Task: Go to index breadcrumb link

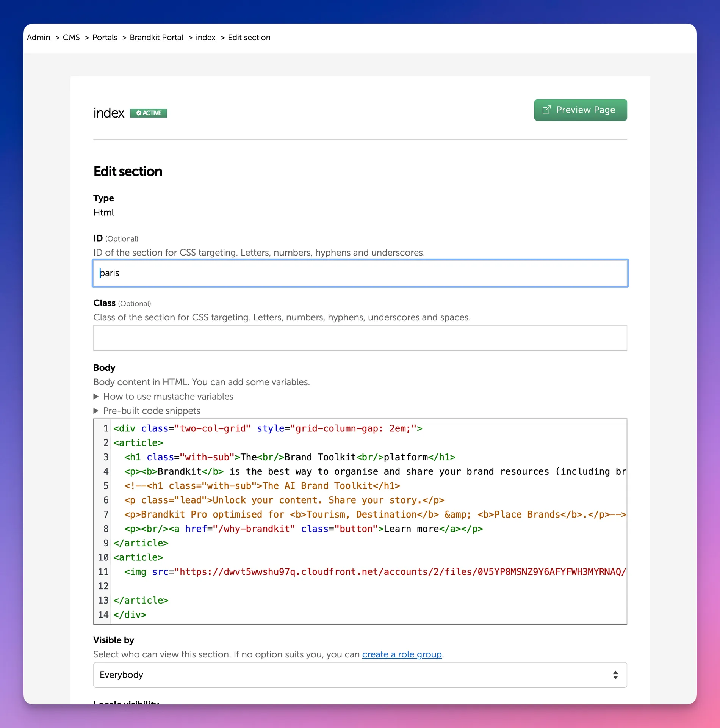Action: click(205, 38)
